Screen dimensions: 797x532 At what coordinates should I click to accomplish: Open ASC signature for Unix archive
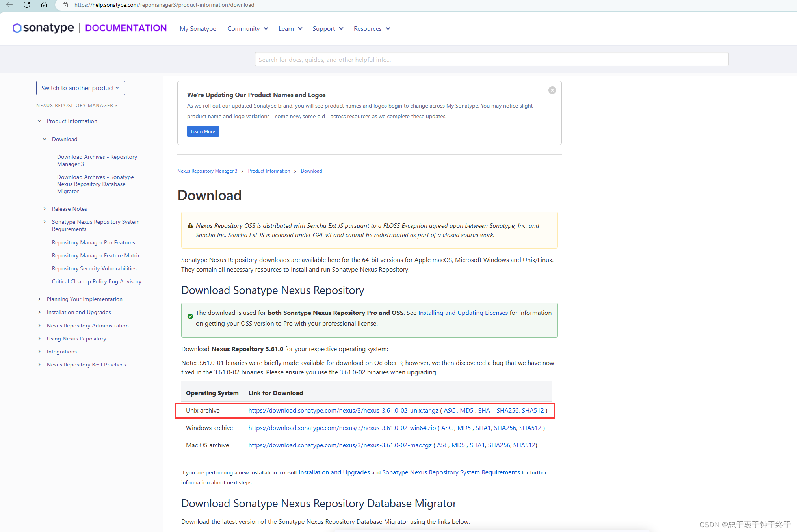(x=449, y=410)
